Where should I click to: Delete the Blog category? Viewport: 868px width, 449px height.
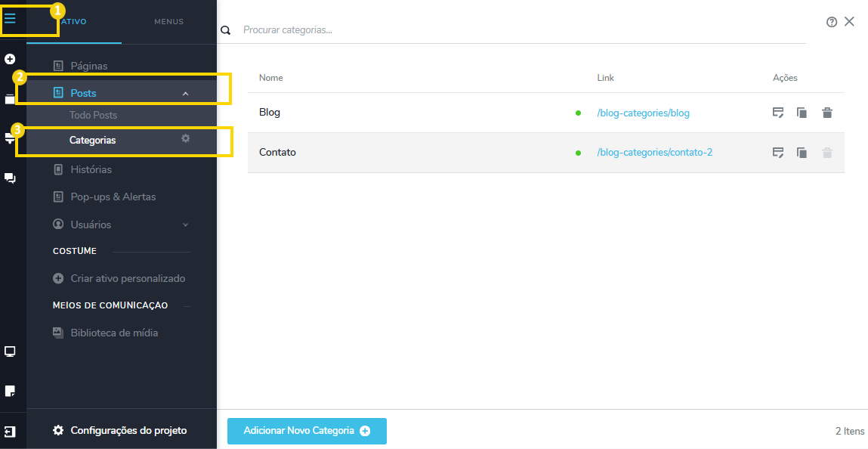827,113
